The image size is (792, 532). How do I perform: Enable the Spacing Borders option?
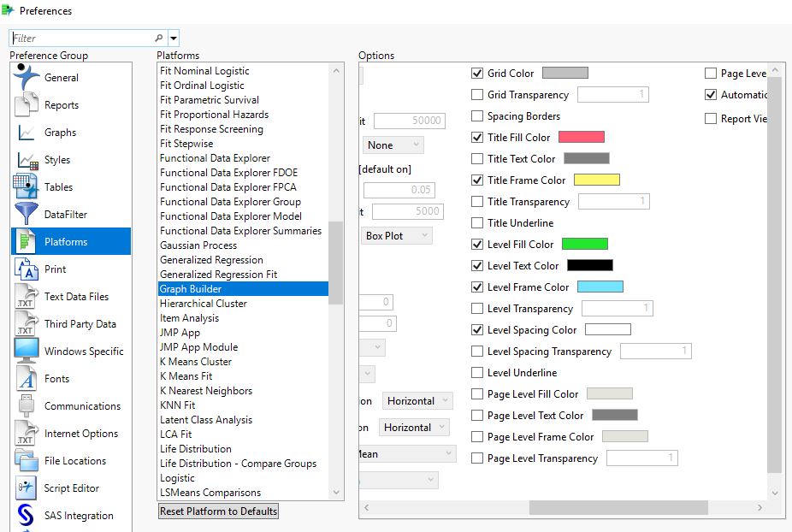click(476, 115)
